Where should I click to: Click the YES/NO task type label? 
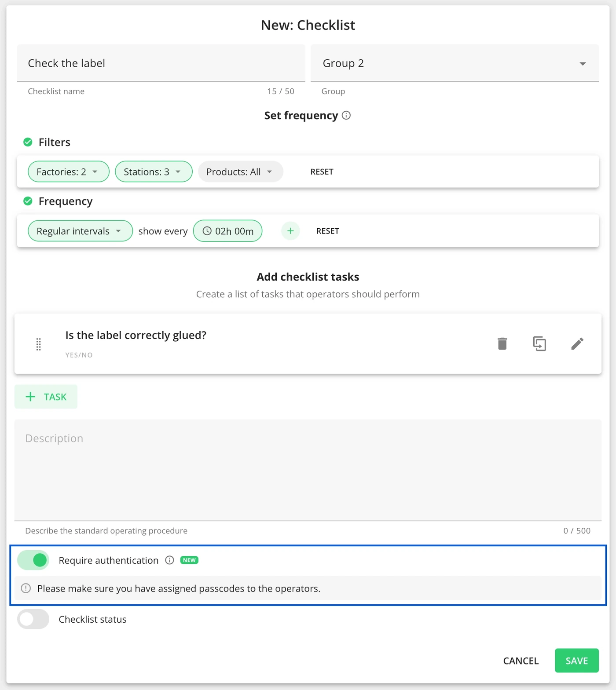click(79, 355)
